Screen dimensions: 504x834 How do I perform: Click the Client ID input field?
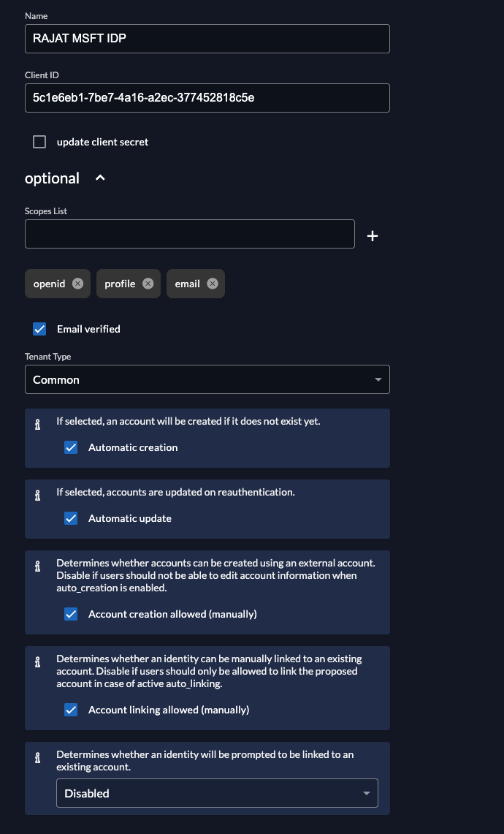point(207,98)
